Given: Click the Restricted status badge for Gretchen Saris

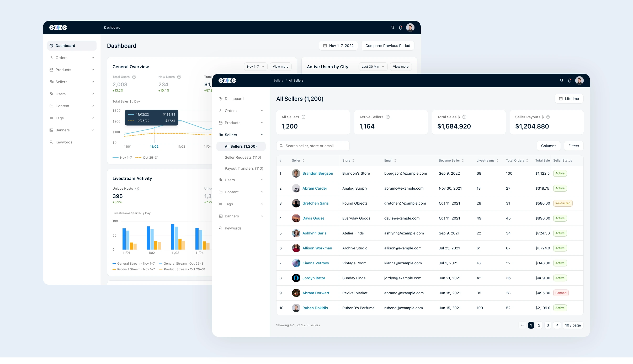Looking at the screenshot, I should (563, 203).
